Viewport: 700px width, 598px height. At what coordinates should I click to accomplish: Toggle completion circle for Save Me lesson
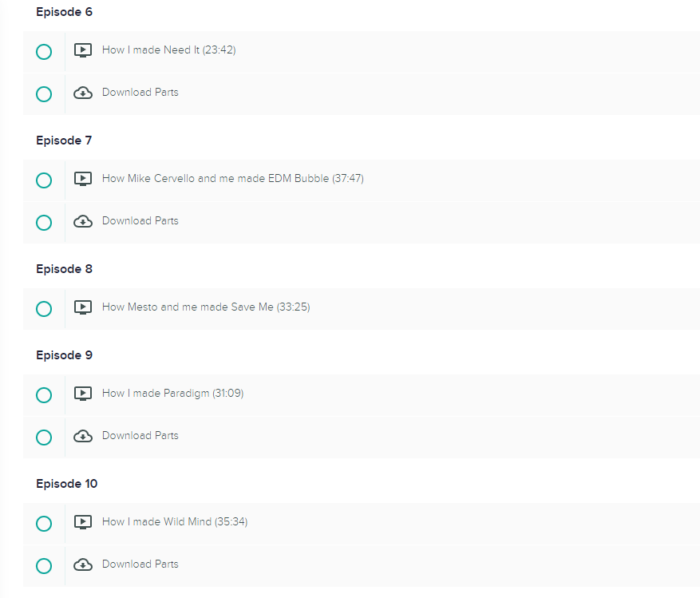coord(44,309)
